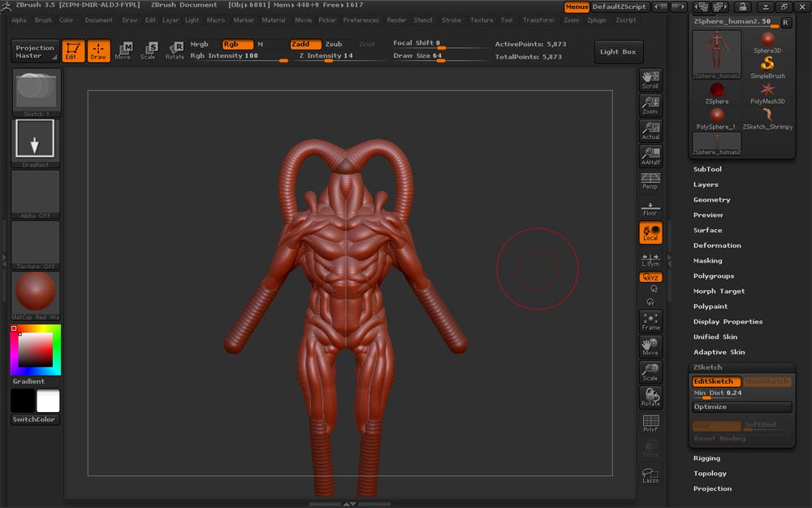Select the Move tool in top toolbar

[123, 51]
